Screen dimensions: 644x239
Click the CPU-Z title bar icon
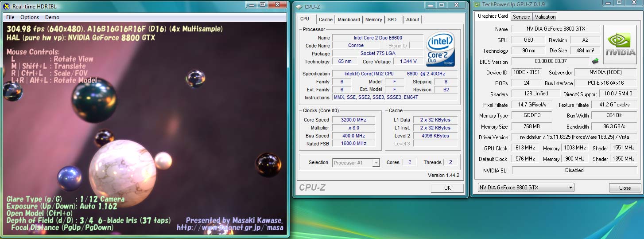(299, 7)
